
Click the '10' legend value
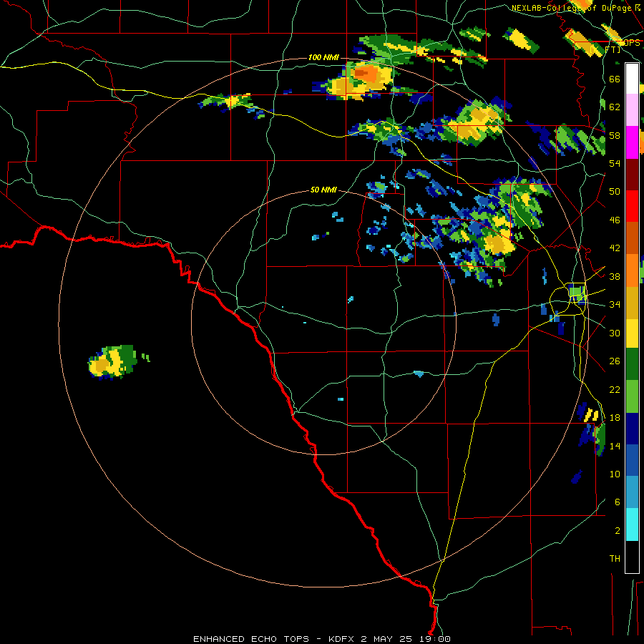click(615, 474)
